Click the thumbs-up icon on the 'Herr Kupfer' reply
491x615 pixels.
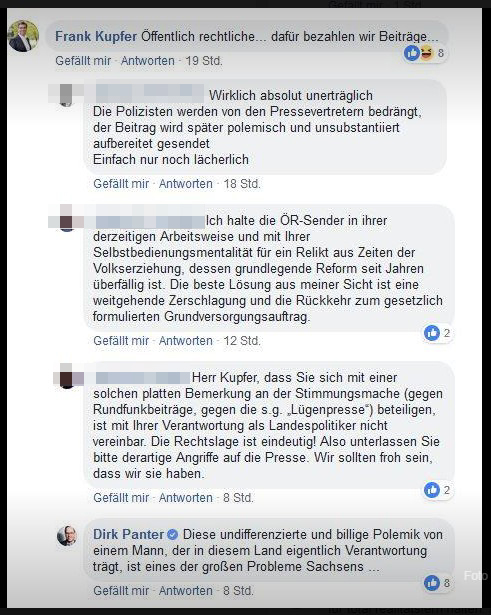[x=432, y=490]
